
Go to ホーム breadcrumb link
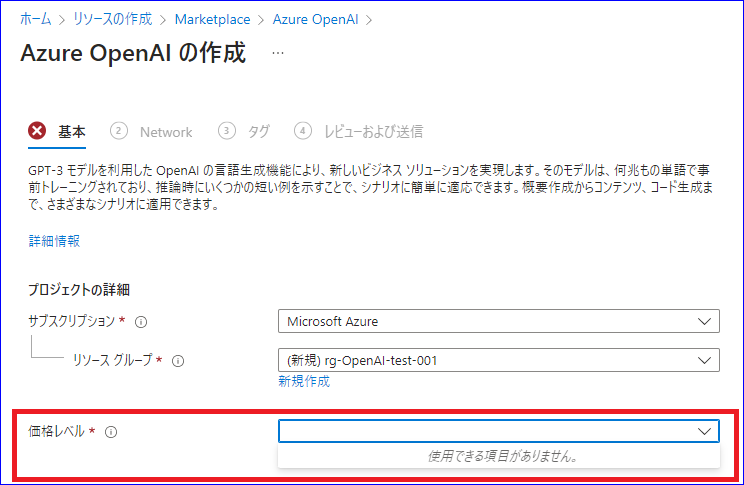click(36, 19)
